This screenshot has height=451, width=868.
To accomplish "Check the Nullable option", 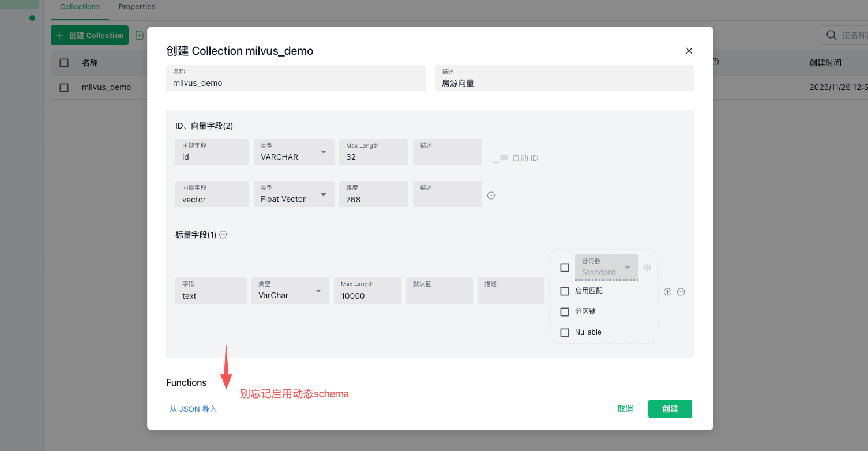I will pos(565,333).
